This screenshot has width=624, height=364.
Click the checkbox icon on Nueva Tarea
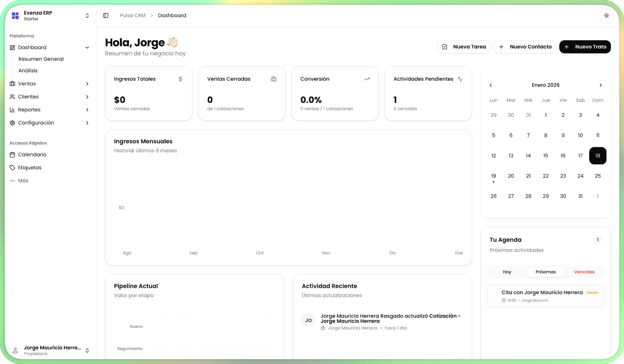pyautogui.click(x=445, y=47)
